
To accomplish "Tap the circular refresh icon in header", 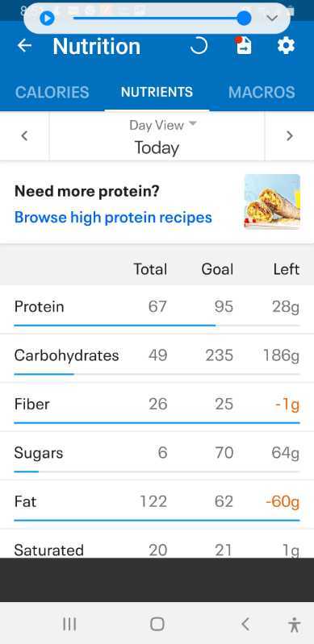I will (199, 46).
